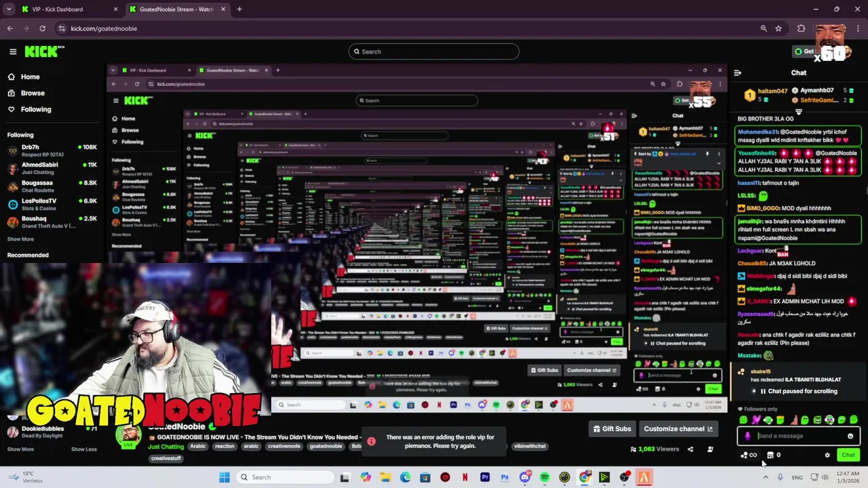The image size is (868, 488).
Task: Open Drb7h channel in Following
Action: 52,150
